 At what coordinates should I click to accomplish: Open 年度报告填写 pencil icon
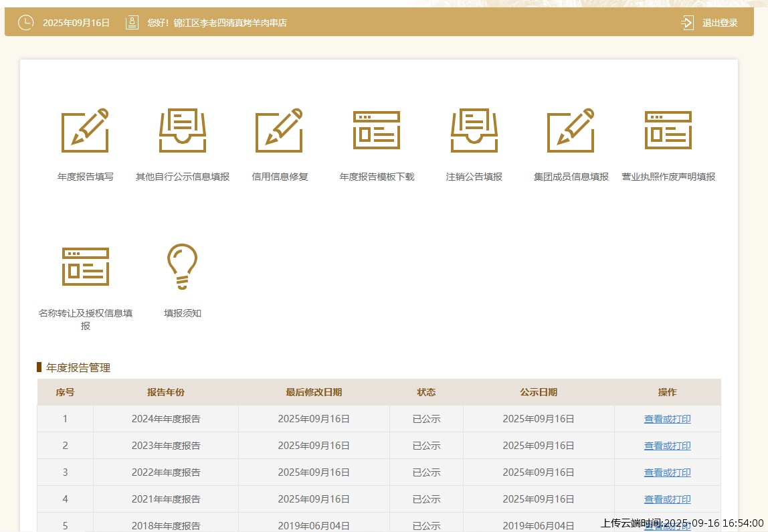tap(85, 130)
